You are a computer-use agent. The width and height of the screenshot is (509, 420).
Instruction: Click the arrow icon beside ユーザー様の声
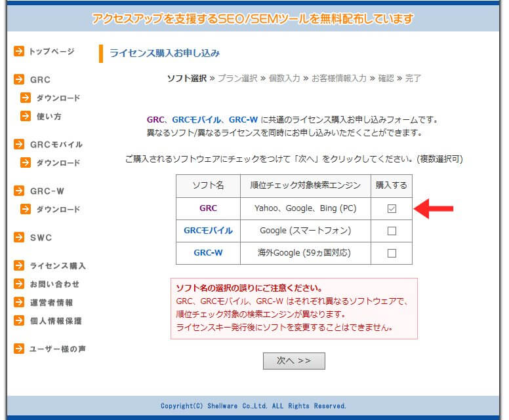tap(19, 349)
